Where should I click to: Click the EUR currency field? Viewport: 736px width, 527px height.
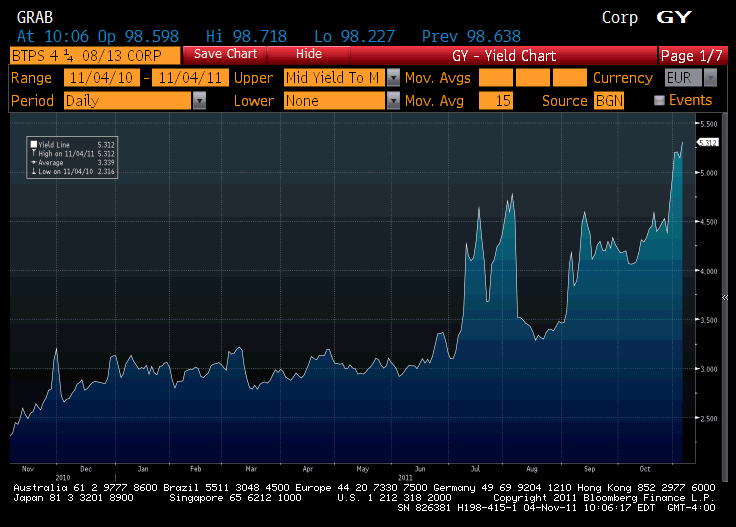pyautogui.click(x=683, y=77)
